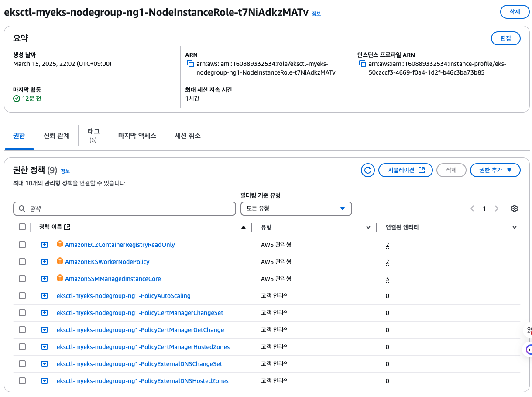The width and height of the screenshot is (532, 397).
Task: Expand the PolicyCertManagerChangeSet inline policy
Action: pos(44,313)
